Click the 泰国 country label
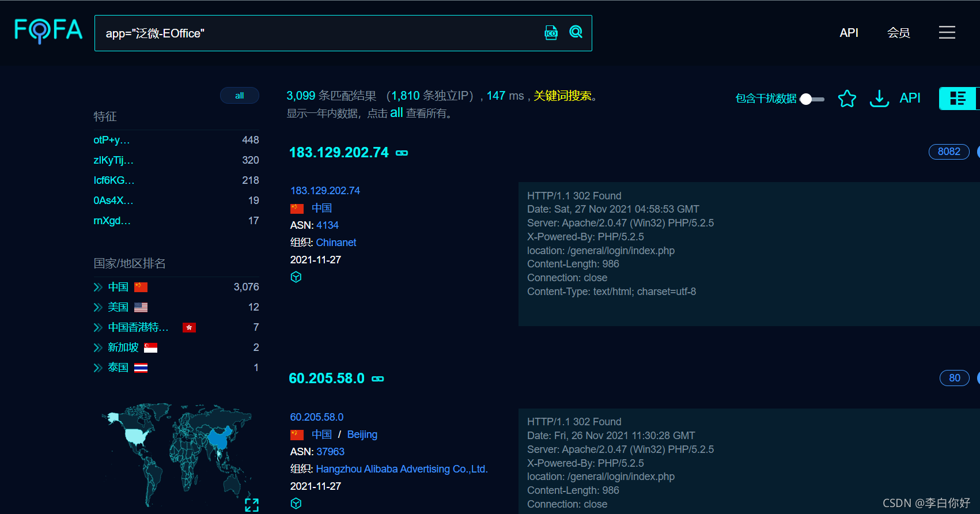 tap(118, 368)
